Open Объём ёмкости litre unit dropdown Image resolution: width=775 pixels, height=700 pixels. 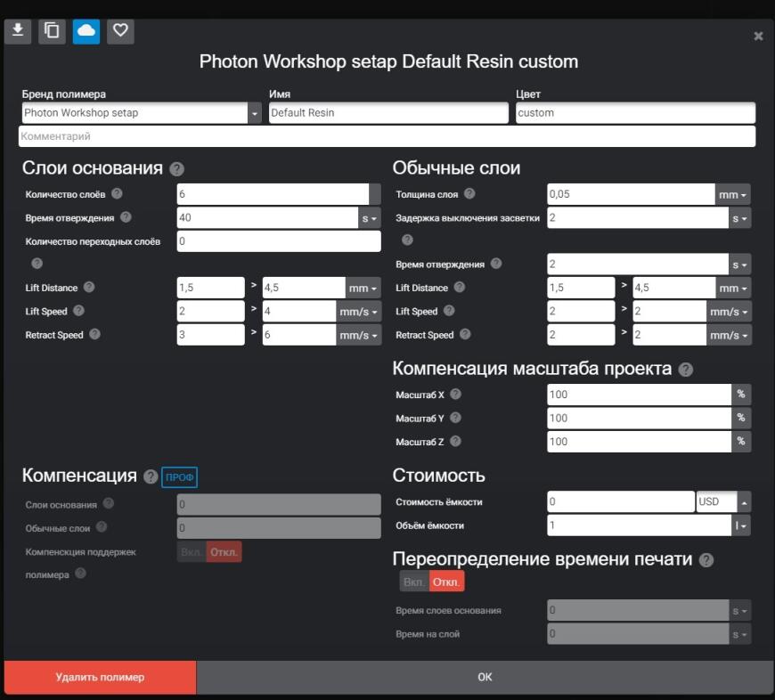tap(741, 526)
